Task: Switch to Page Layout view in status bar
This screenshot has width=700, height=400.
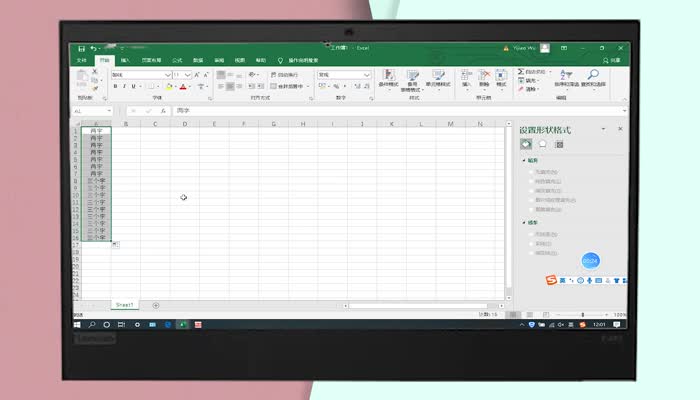Action: coord(529,315)
